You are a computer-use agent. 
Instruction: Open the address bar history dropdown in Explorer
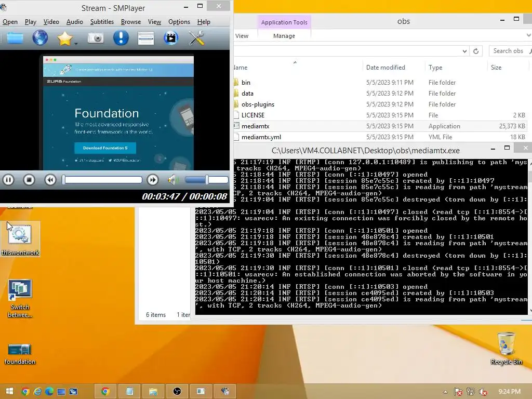tap(464, 51)
